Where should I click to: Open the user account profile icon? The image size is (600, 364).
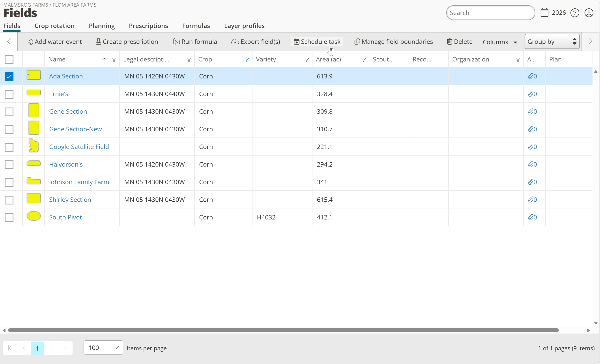click(589, 13)
